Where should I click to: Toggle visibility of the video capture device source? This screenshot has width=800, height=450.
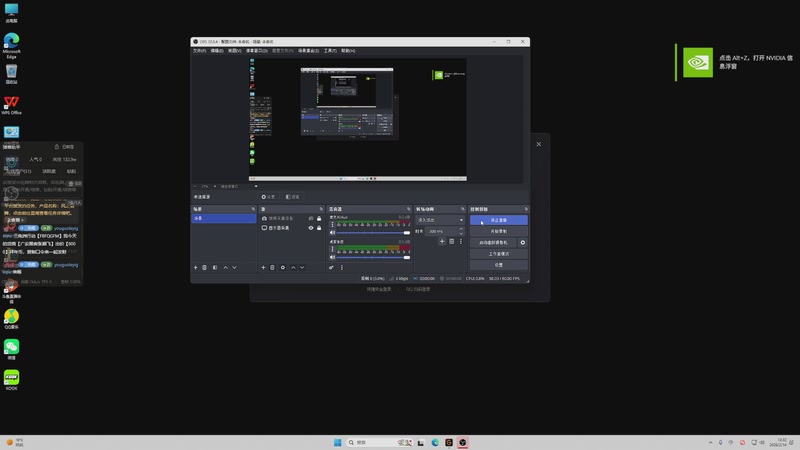click(x=311, y=218)
